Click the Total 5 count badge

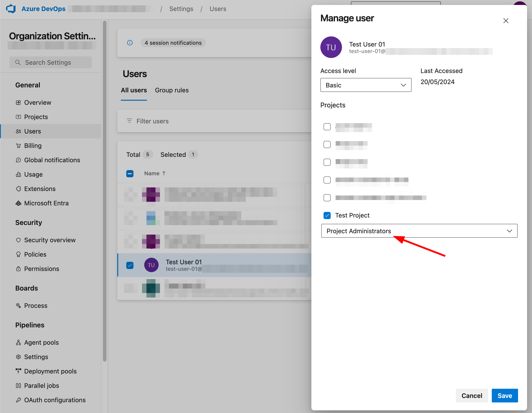(x=148, y=154)
